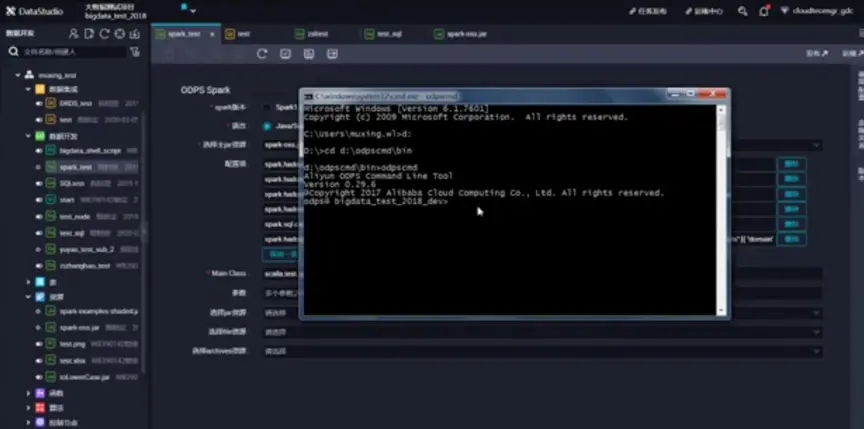Click the cmd.exe system icon in the console title bar
Image resolution: width=864 pixels, height=429 pixels.
310,96
